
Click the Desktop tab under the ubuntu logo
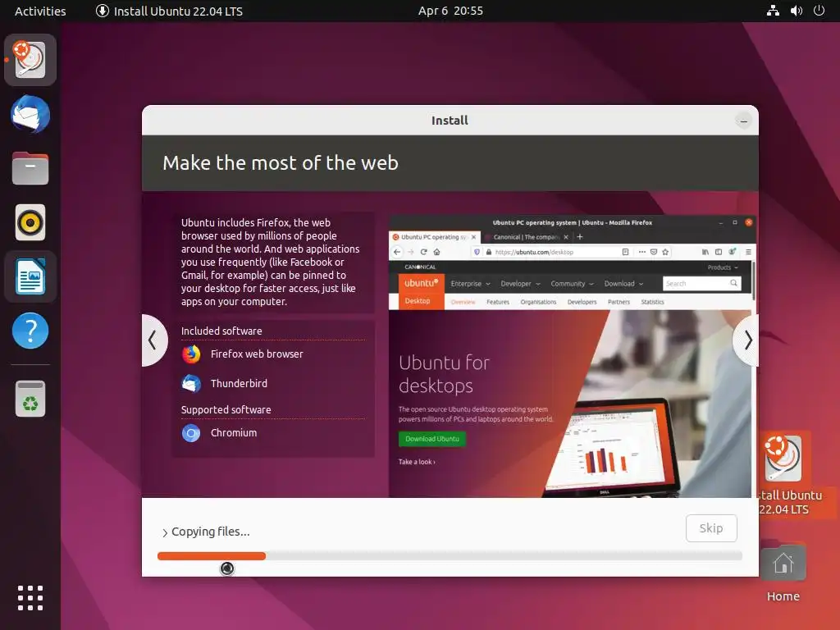pyautogui.click(x=418, y=301)
